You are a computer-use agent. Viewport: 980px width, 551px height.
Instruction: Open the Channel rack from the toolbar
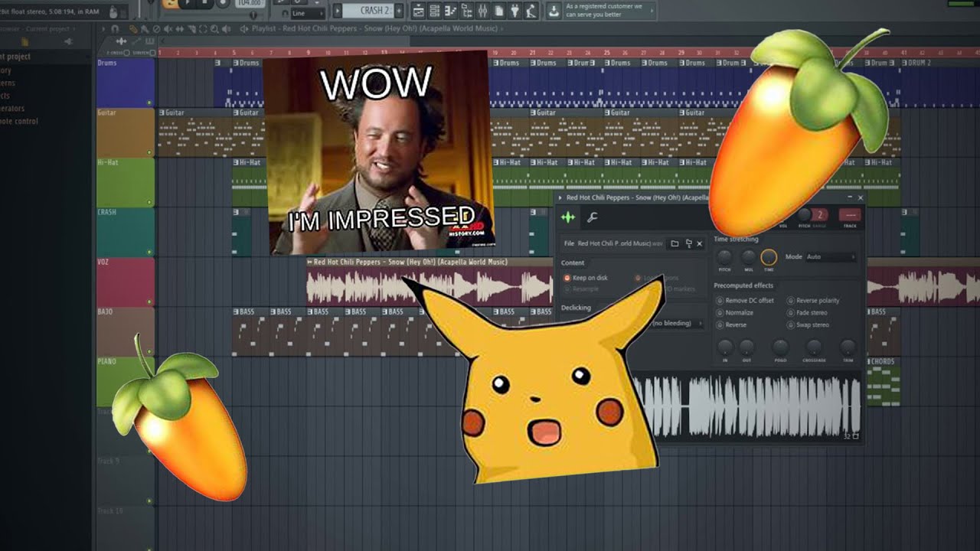[x=434, y=11]
